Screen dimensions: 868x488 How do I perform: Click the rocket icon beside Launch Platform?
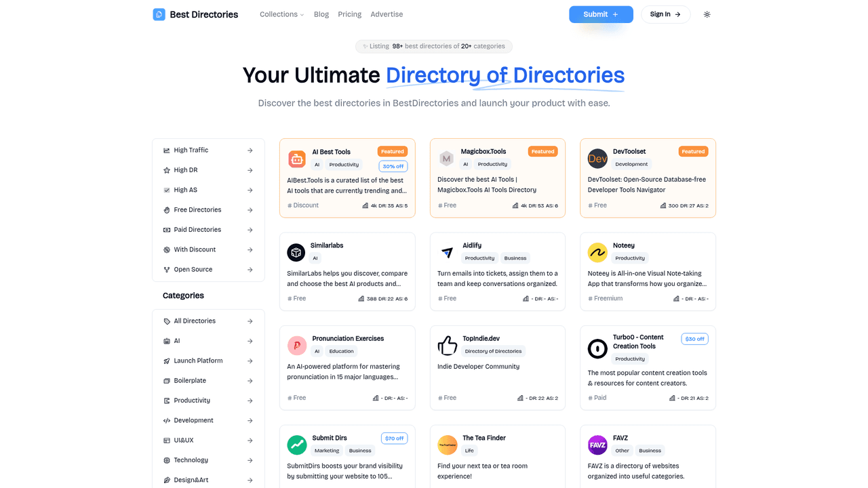(167, 361)
